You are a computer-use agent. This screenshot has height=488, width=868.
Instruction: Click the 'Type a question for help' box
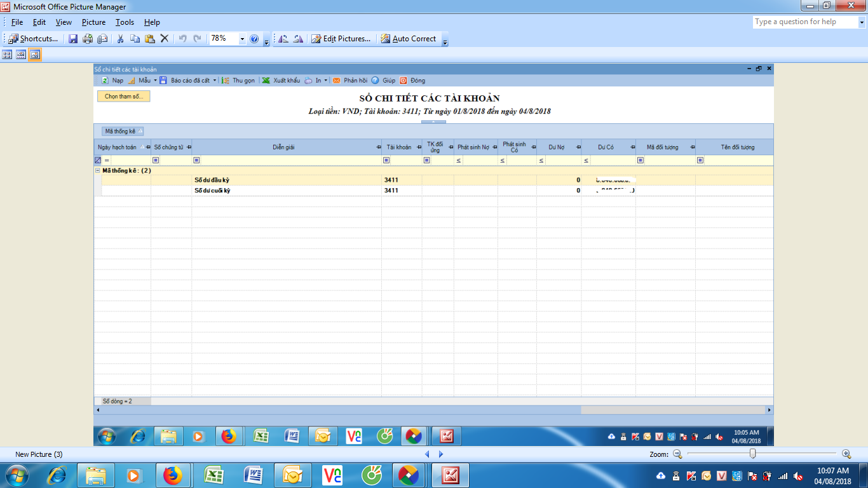805,22
